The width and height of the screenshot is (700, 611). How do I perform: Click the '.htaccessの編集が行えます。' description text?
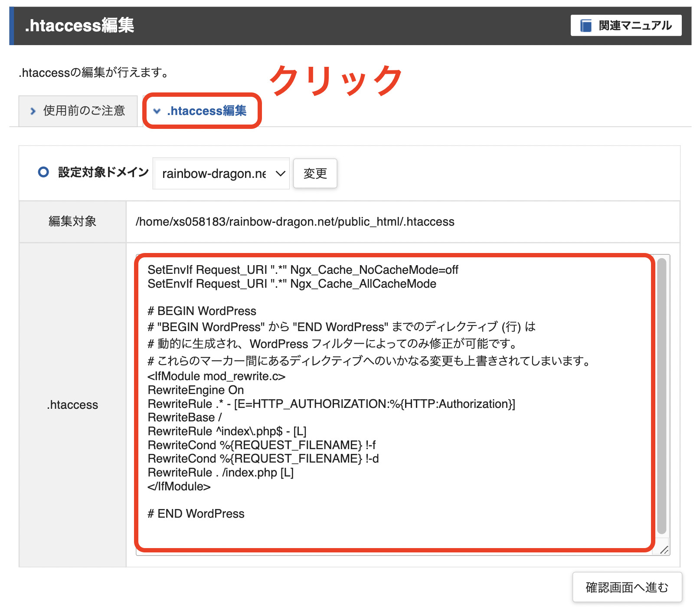(x=94, y=72)
